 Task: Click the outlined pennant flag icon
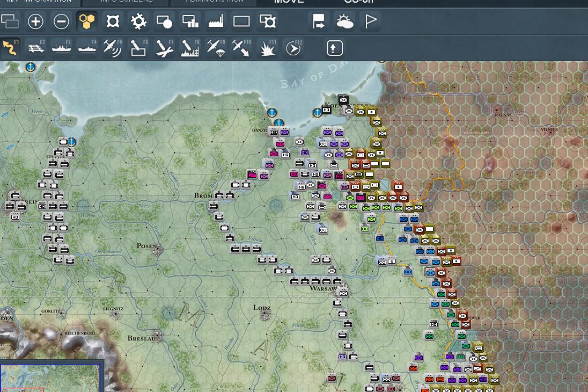click(x=371, y=21)
